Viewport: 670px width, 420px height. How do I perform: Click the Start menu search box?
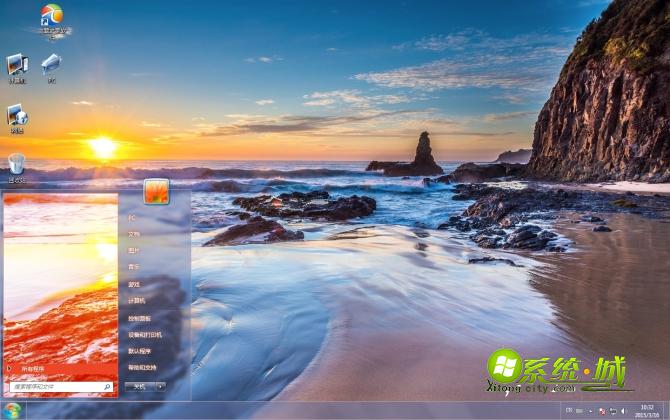pyautogui.click(x=60, y=386)
